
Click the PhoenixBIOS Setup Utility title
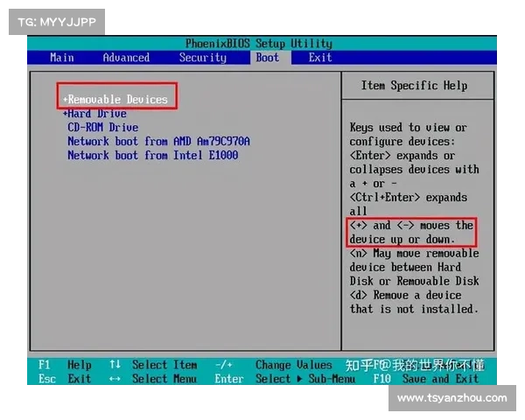click(259, 44)
